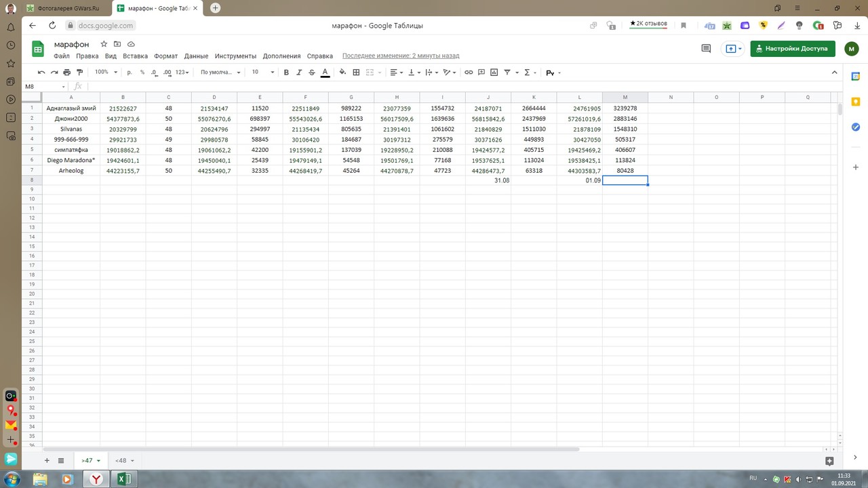Toggle strikethrough formatting
Viewport: 868px width, 488px height.
(x=312, y=72)
